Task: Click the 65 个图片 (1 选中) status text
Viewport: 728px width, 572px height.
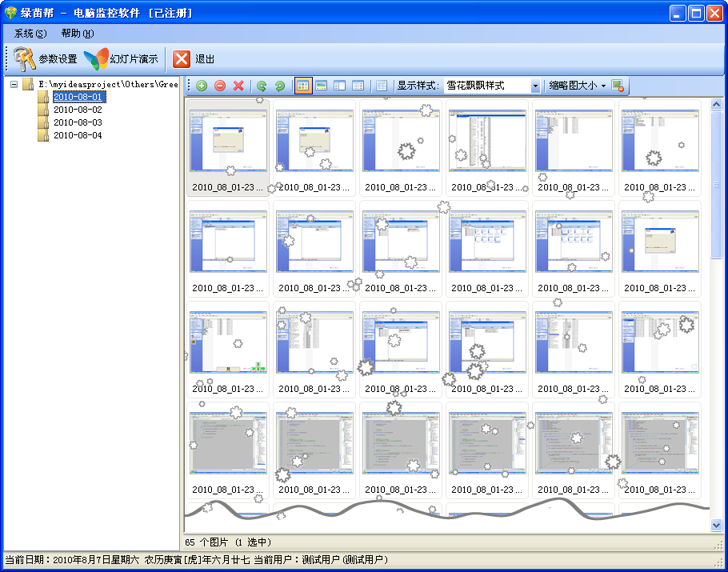Action: 229,542
